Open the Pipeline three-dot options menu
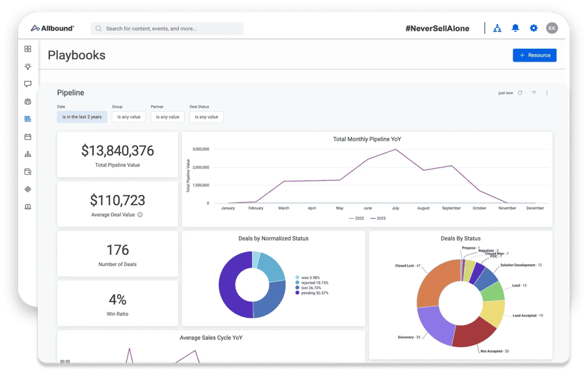This screenshot has width=588, height=370. point(547,92)
